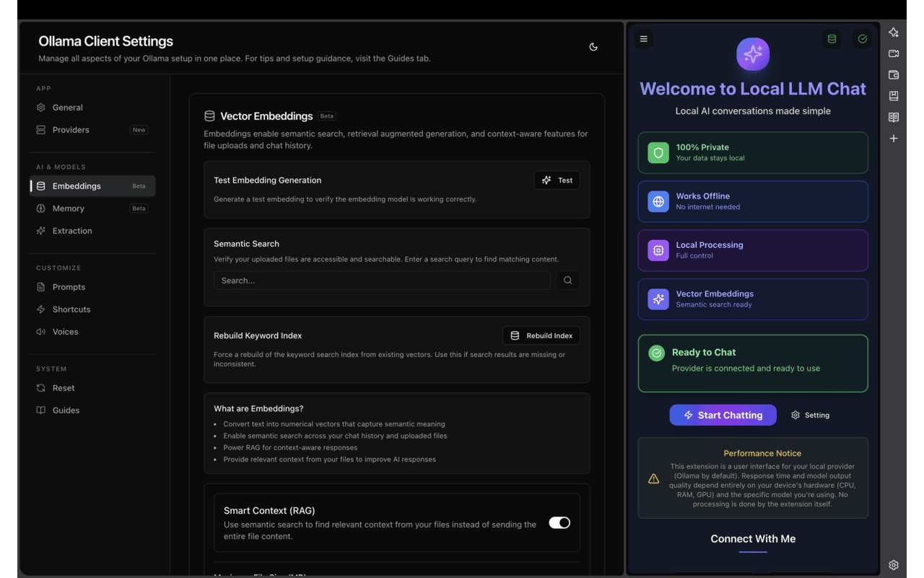This screenshot has height=578, width=924.
Task: Click the "Semantic Search" heading
Action: (246, 244)
